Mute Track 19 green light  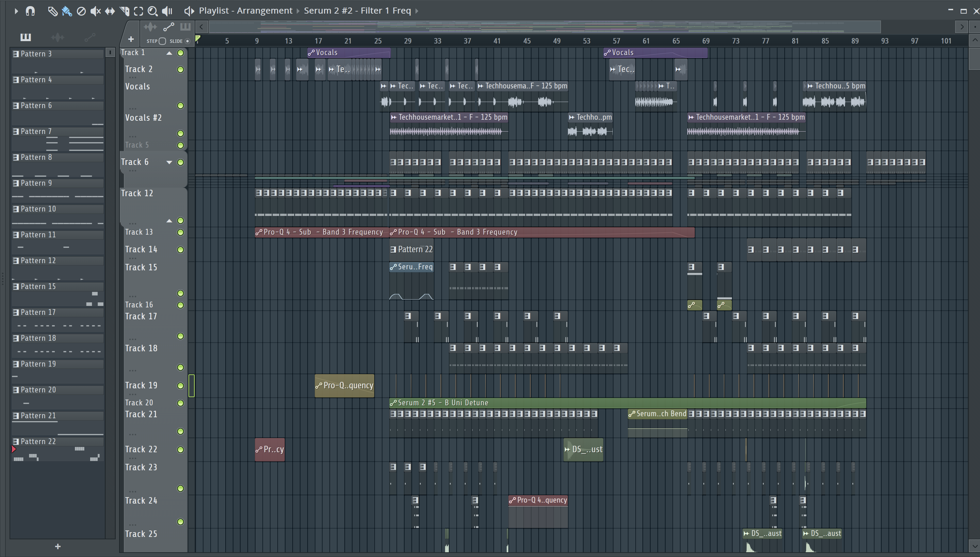tap(180, 386)
